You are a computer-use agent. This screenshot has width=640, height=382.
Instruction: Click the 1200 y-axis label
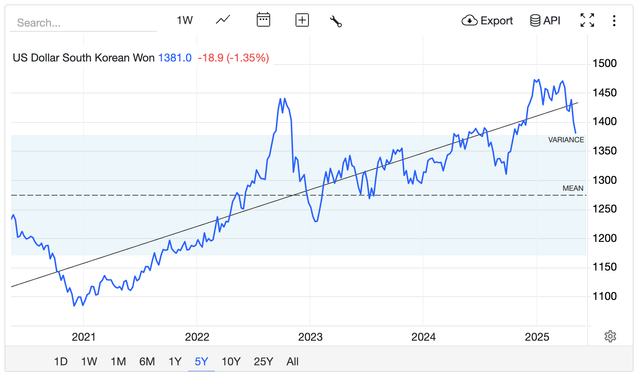[604, 238]
